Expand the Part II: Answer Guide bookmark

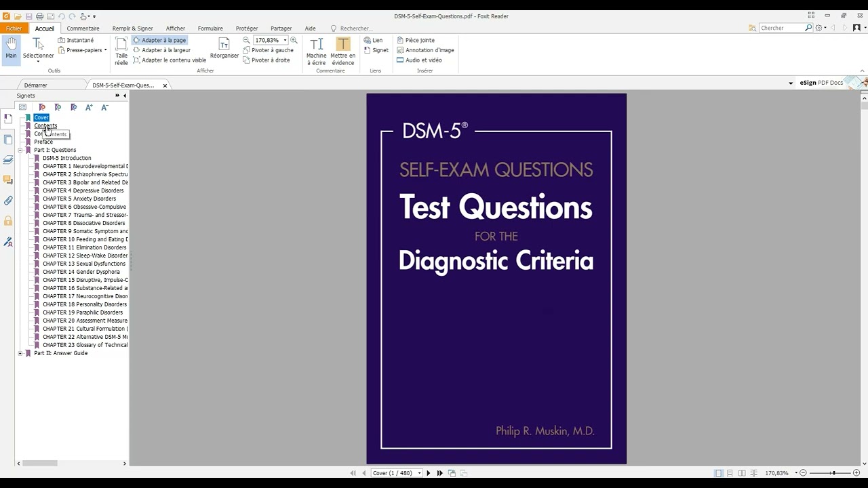coord(20,353)
